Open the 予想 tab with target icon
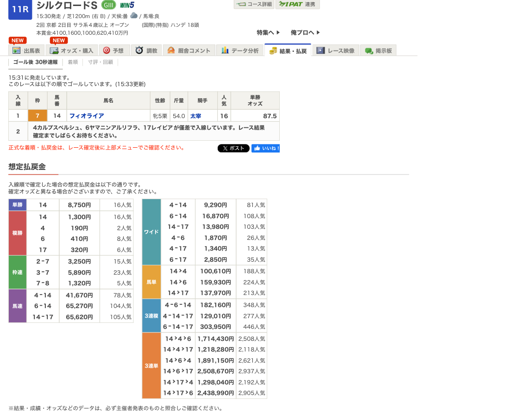 (x=113, y=50)
